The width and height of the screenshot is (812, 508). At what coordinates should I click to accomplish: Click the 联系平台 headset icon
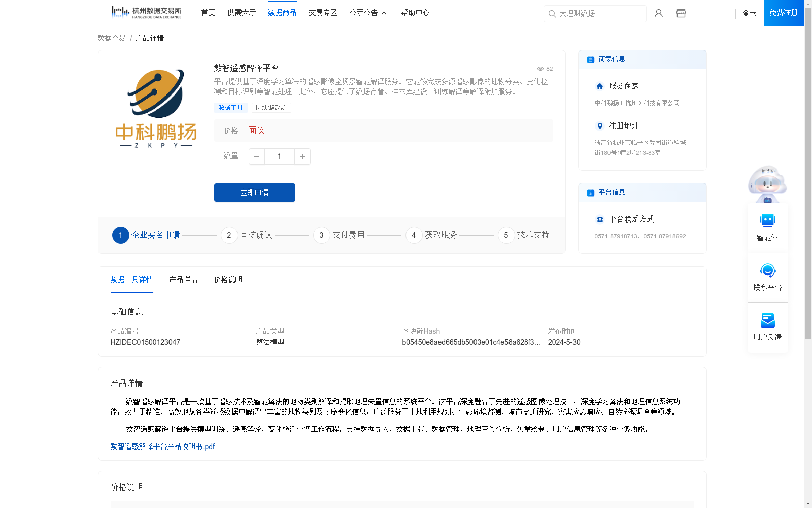pos(767,270)
